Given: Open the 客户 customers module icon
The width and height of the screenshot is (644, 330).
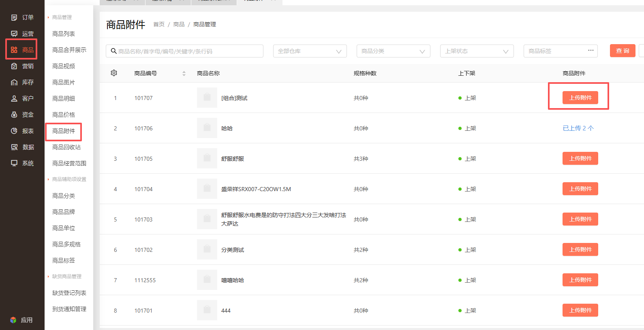Looking at the screenshot, I should [x=14, y=98].
